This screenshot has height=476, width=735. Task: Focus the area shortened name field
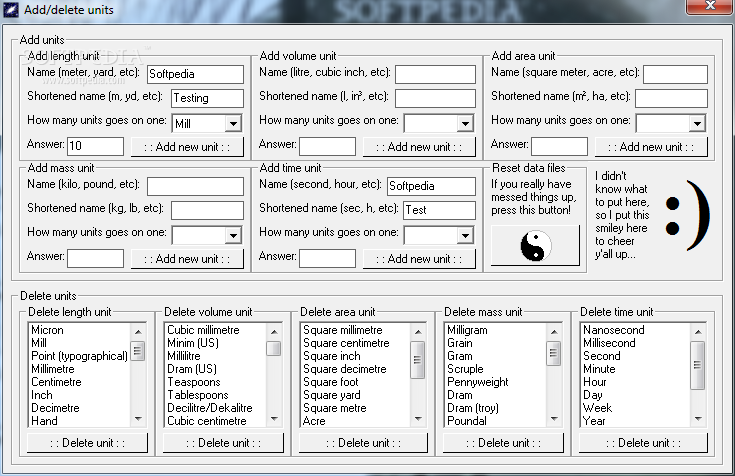pos(671,98)
